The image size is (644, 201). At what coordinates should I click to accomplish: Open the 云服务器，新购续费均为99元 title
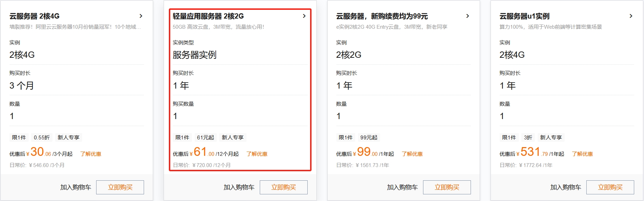(382, 16)
